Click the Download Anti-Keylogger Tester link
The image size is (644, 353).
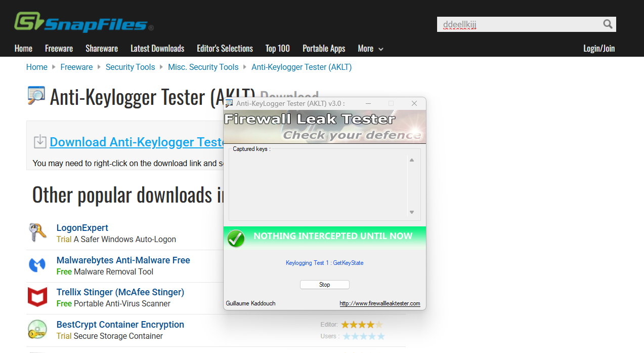(137, 142)
